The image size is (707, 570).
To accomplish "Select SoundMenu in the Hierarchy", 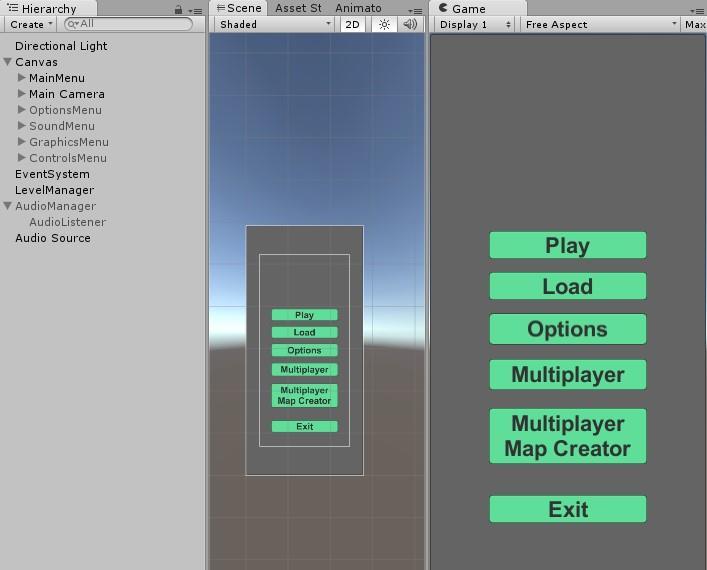I will (62, 126).
